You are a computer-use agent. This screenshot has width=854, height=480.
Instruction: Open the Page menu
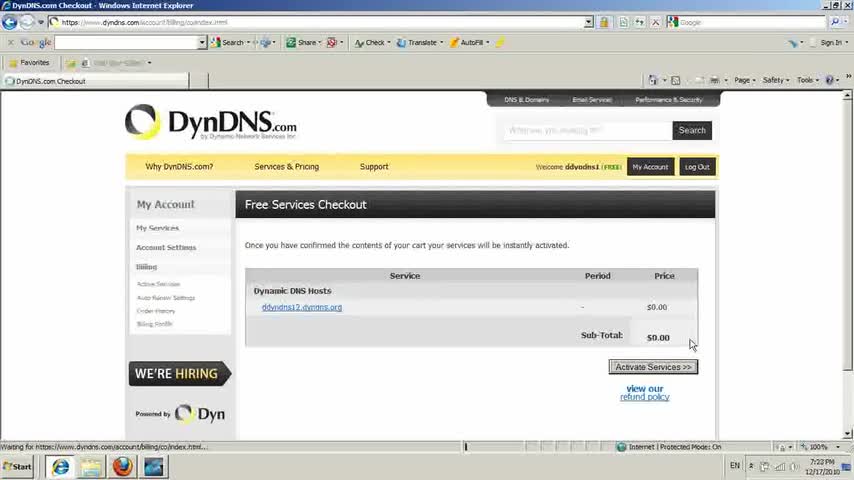pyautogui.click(x=745, y=80)
